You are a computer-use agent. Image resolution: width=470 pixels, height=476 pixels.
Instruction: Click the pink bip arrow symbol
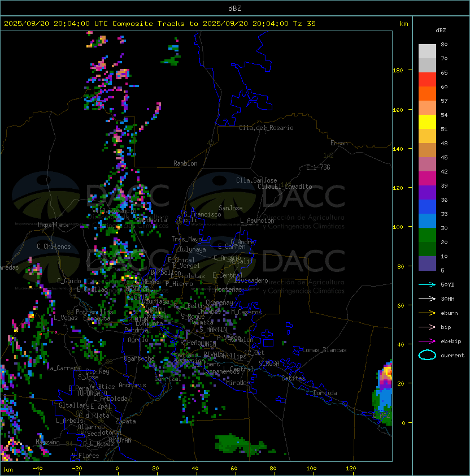pyautogui.click(x=427, y=327)
